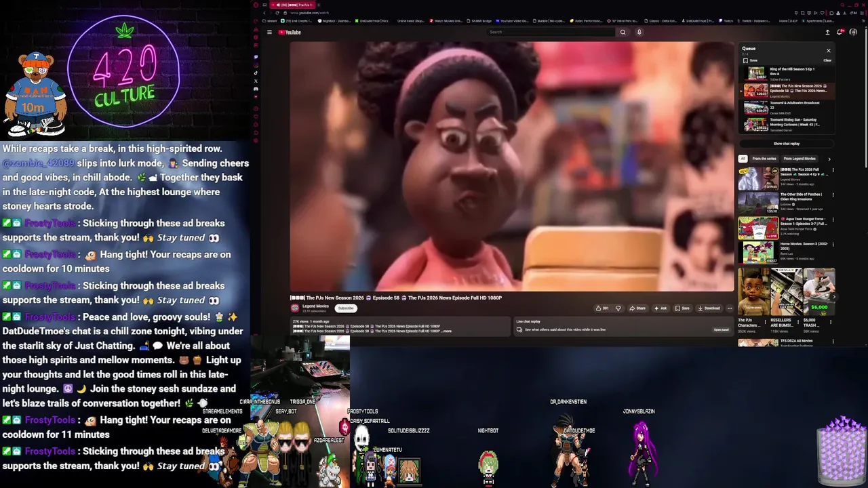This screenshot has height=488, width=868.
Task: Clear the queue
Action: click(827, 60)
